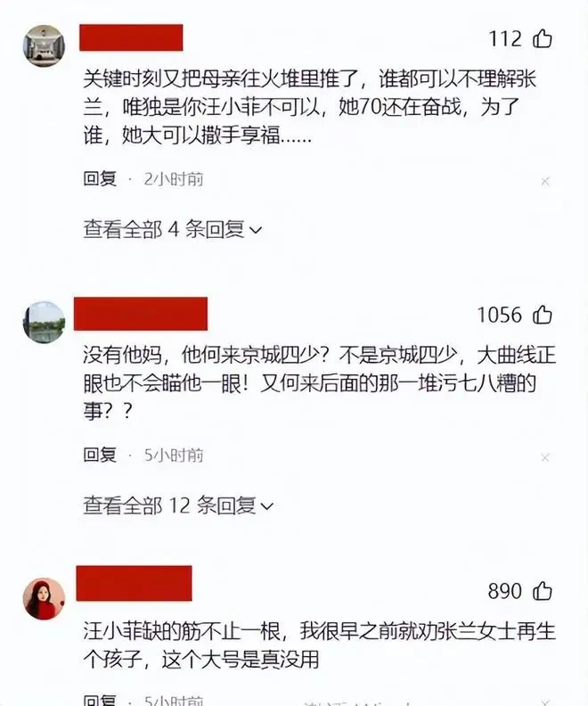The image size is (588, 706).
Task: Open the second commenter's redacted username
Action: (x=141, y=314)
